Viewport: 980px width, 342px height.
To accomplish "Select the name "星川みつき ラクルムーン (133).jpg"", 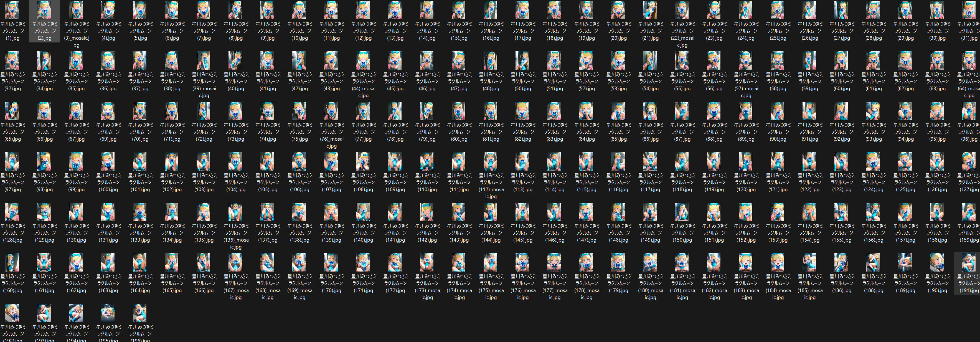I will pyautogui.click(x=140, y=233).
